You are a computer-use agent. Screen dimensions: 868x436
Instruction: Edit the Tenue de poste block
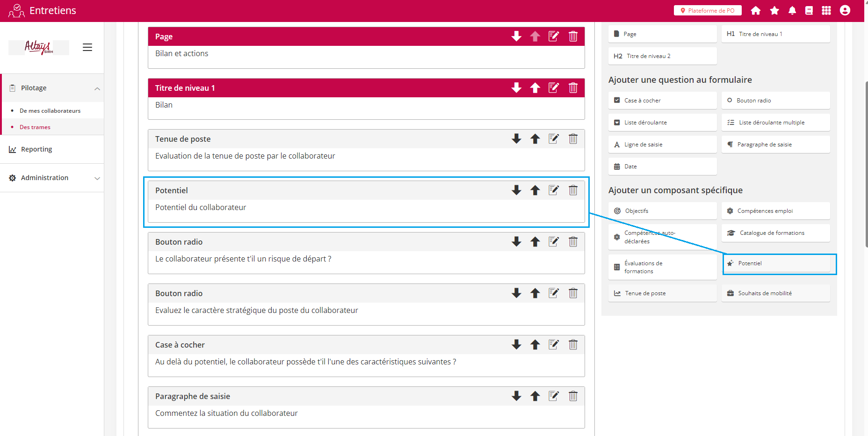click(x=554, y=139)
